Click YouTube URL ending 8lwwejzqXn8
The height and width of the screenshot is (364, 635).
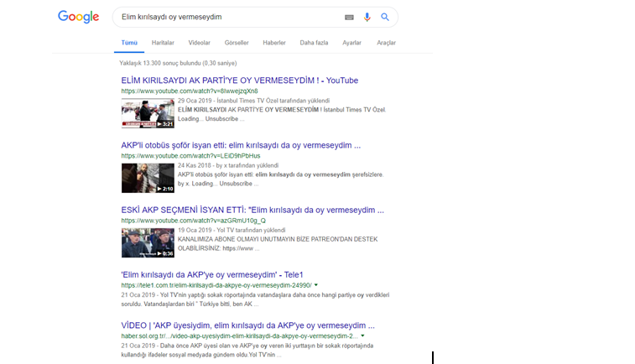(x=190, y=91)
